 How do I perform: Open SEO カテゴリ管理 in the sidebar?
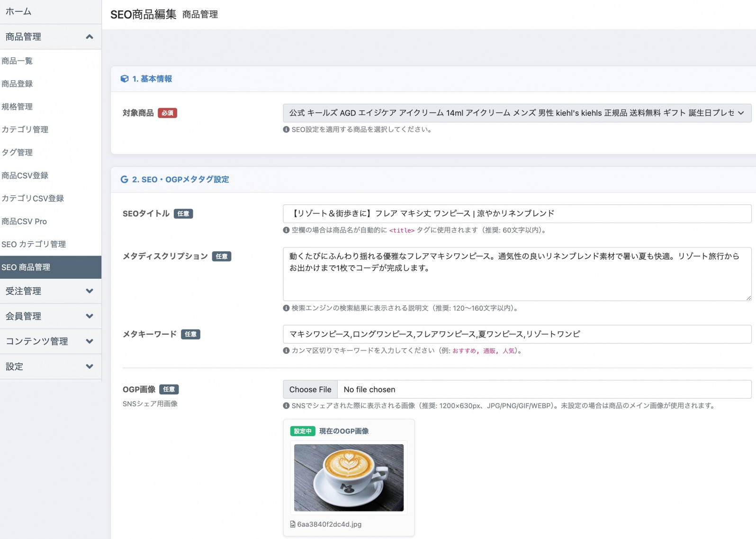51,244
